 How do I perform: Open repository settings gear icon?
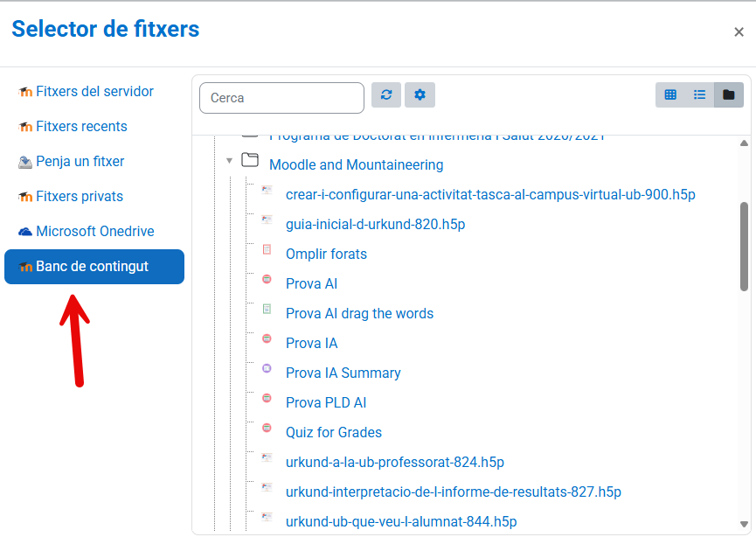coord(420,94)
